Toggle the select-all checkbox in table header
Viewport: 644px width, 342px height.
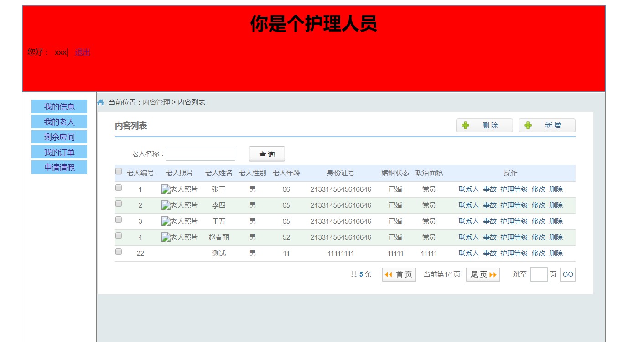[x=119, y=172]
